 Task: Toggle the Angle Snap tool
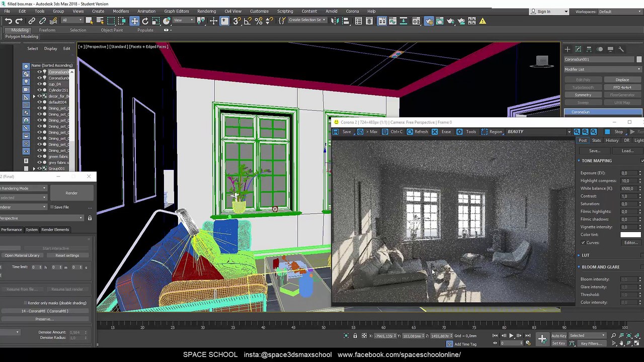tap(248, 21)
